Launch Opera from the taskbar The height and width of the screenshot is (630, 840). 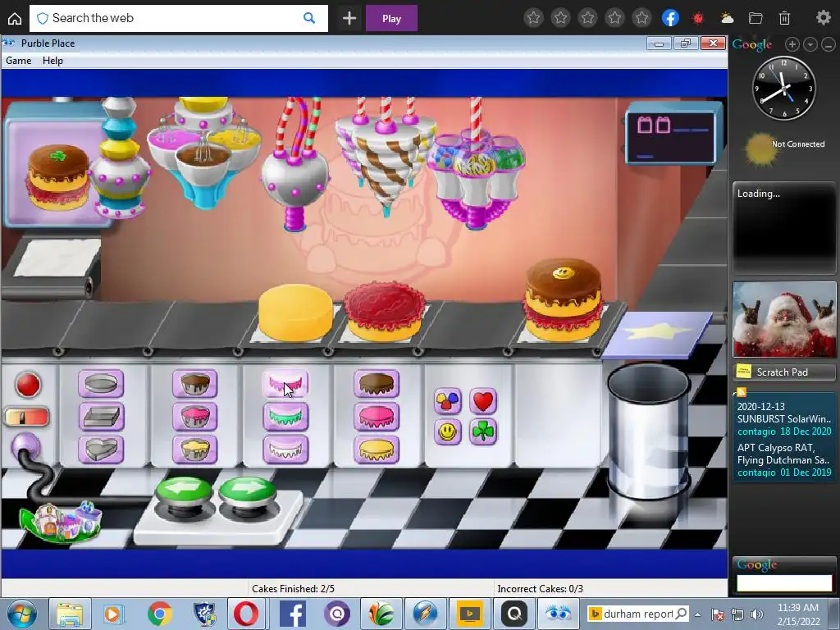point(246,614)
